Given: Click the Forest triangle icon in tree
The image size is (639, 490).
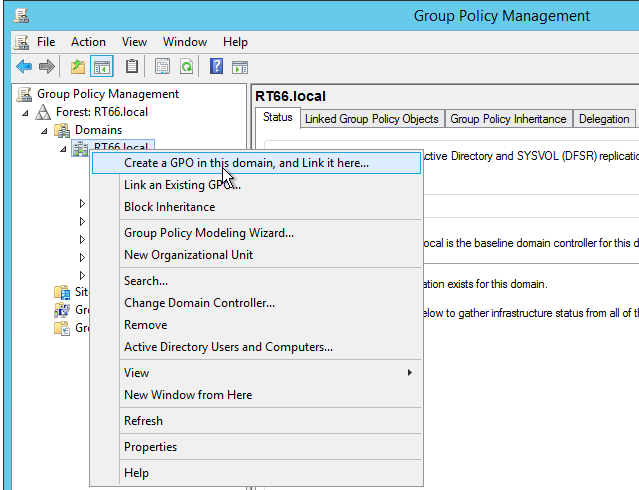Looking at the screenshot, I should click(43, 112).
